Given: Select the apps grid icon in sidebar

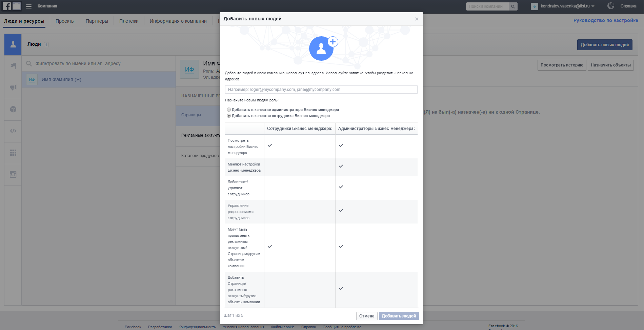Looking at the screenshot, I should coord(13,153).
